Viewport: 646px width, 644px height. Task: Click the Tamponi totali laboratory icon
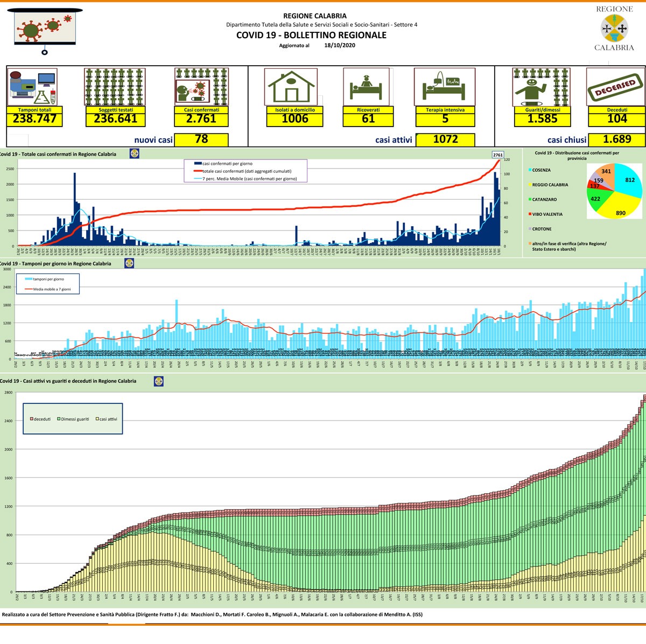[32, 87]
